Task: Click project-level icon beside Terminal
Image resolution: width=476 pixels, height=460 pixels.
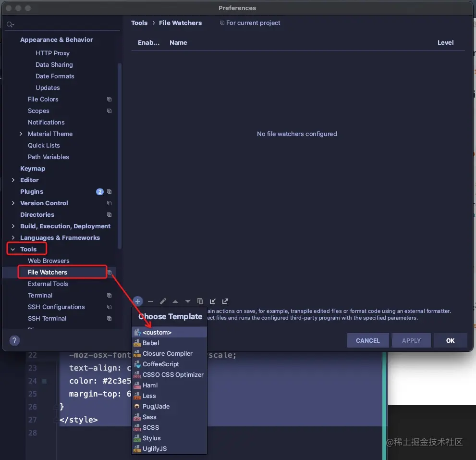Action: (x=110, y=295)
